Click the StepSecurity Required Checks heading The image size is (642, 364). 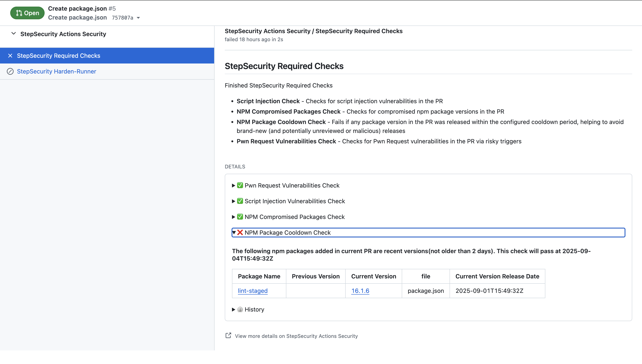tap(284, 66)
